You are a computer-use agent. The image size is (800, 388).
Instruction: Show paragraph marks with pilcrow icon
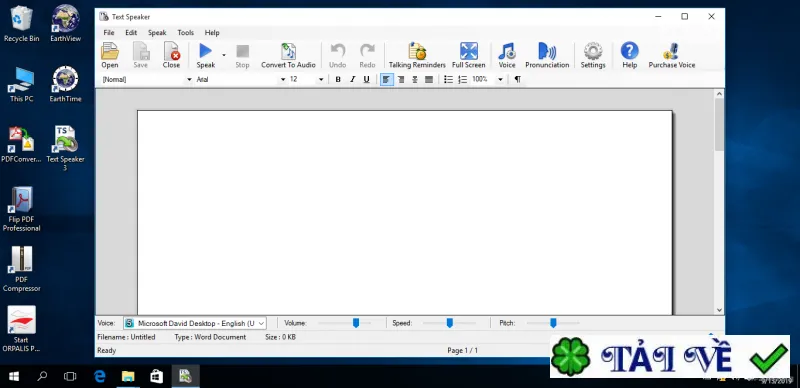pyautogui.click(x=518, y=80)
